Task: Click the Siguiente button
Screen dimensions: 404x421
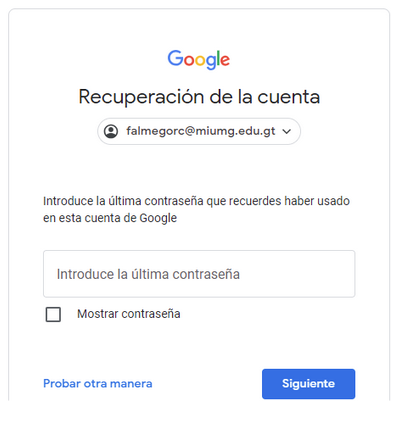Action: (308, 384)
